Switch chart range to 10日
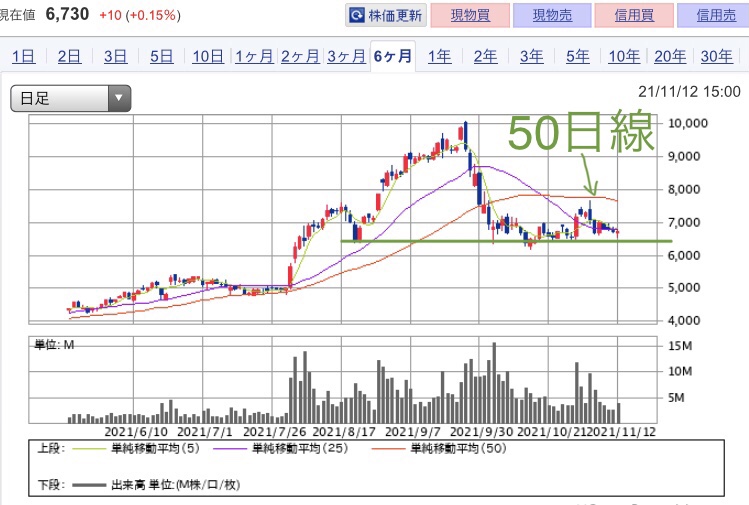Screen dimensions: 749x505 pyautogui.click(x=208, y=56)
